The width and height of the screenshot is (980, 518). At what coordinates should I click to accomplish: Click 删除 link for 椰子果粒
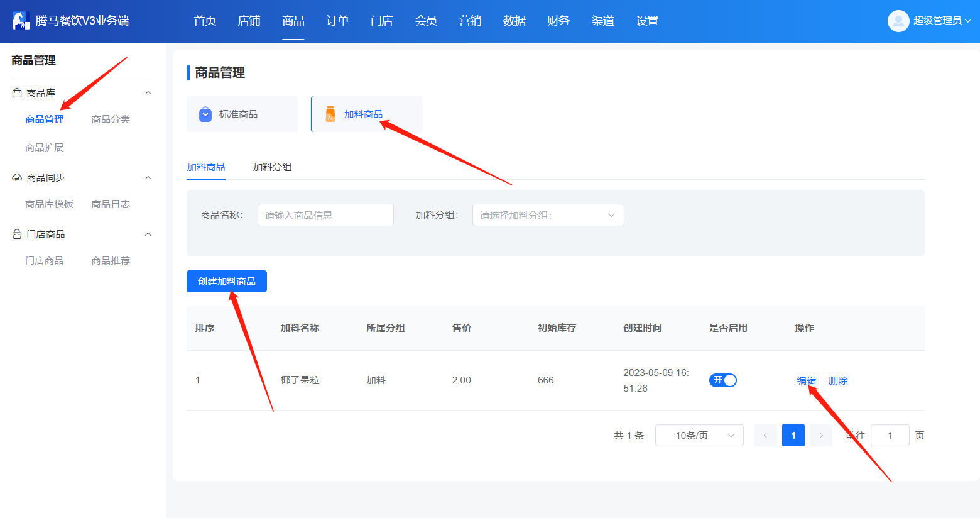pyautogui.click(x=838, y=380)
